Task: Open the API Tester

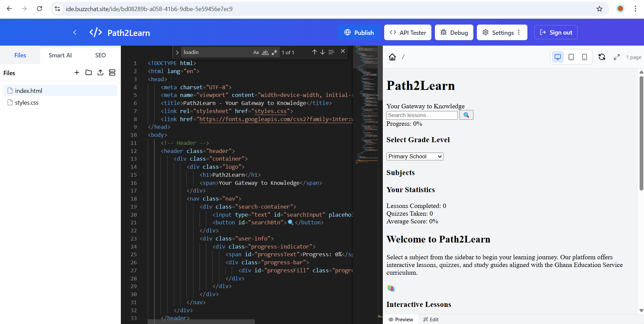Action: [x=408, y=33]
